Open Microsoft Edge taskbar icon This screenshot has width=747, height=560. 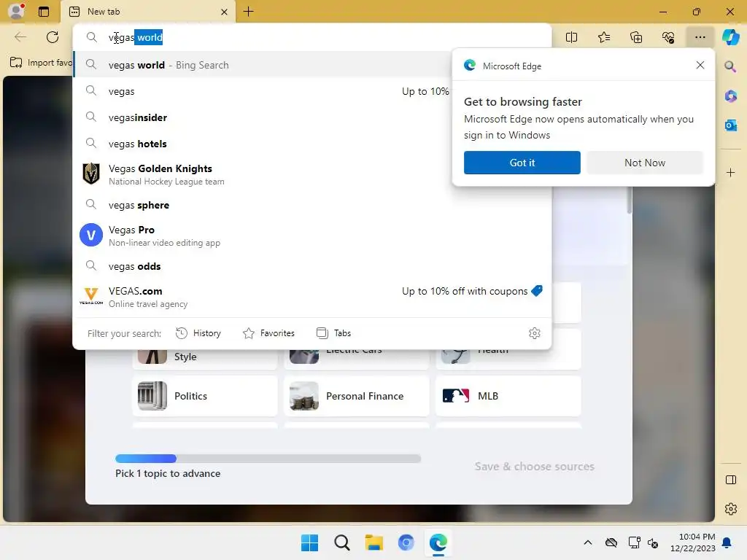(438, 542)
